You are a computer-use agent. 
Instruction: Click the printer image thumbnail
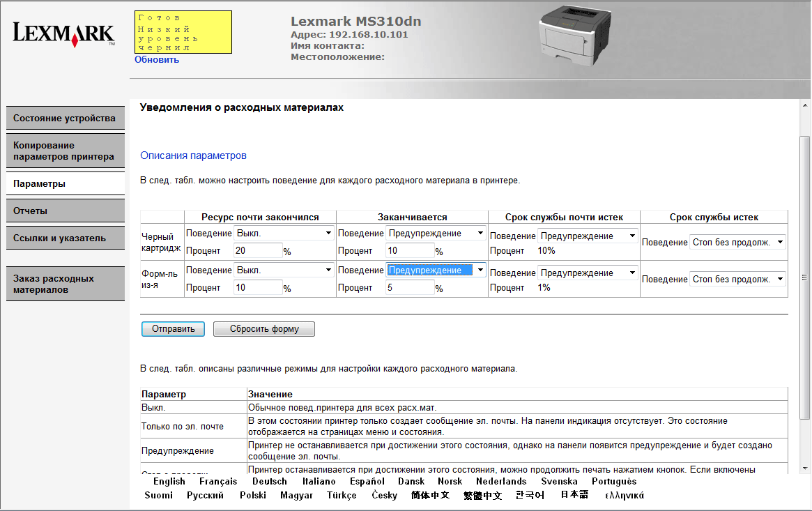574,36
